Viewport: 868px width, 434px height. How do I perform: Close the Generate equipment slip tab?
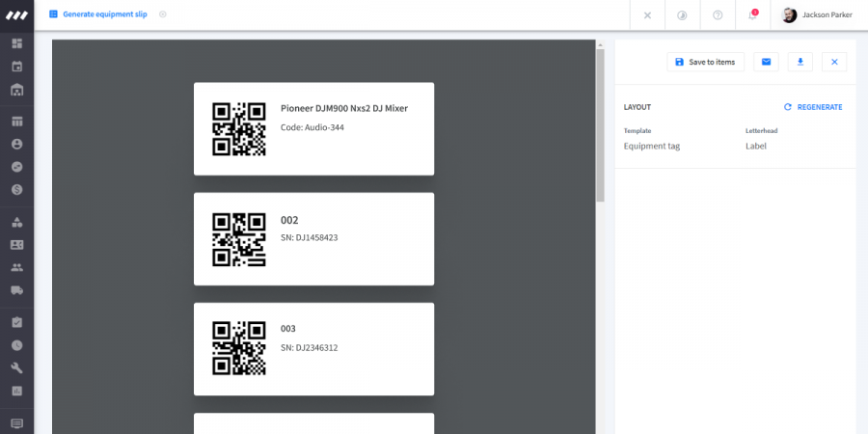coord(163,14)
